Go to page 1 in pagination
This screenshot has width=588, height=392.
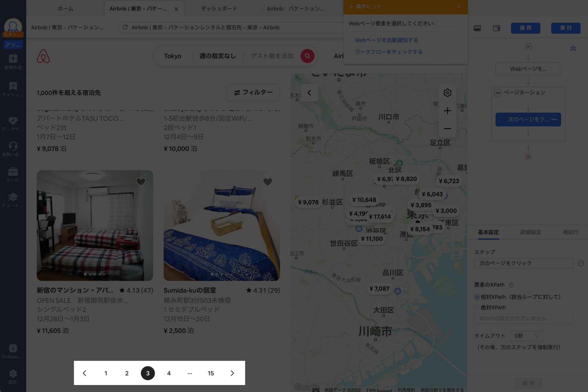(x=106, y=373)
